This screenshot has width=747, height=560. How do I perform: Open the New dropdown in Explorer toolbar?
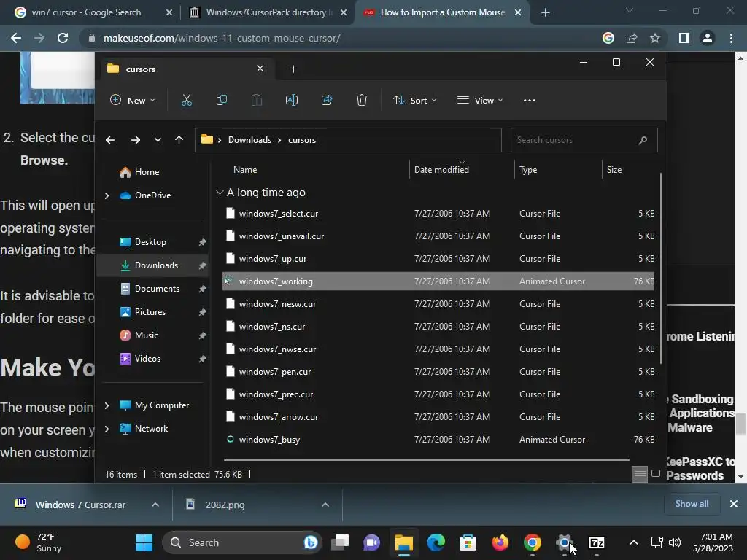point(133,100)
